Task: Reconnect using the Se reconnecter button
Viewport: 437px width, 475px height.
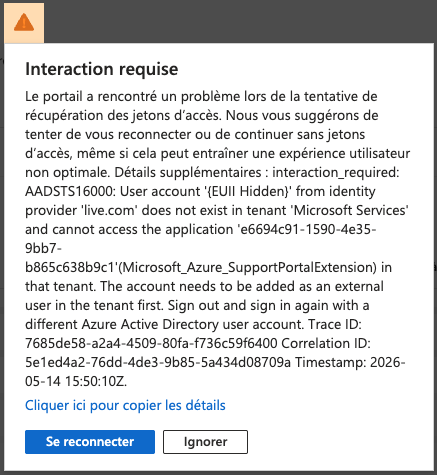Action: 90,442
